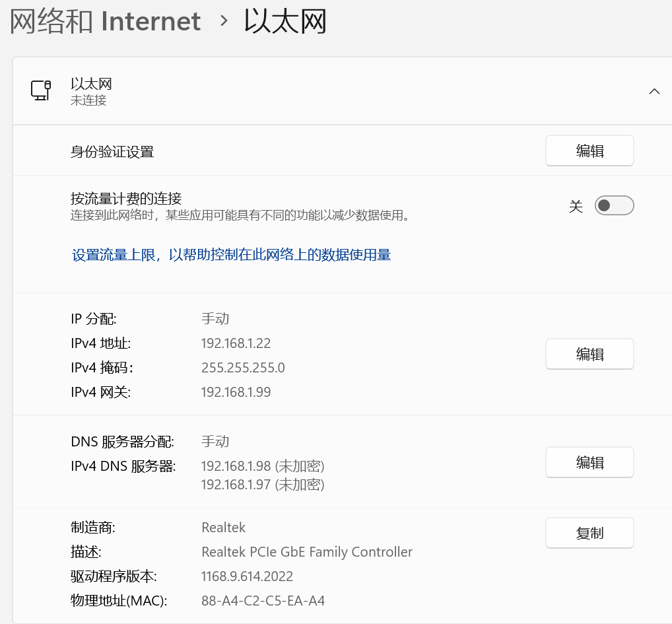The image size is (672, 624).
Task: Click 编辑 for IP 分配 settings
Action: point(589,354)
